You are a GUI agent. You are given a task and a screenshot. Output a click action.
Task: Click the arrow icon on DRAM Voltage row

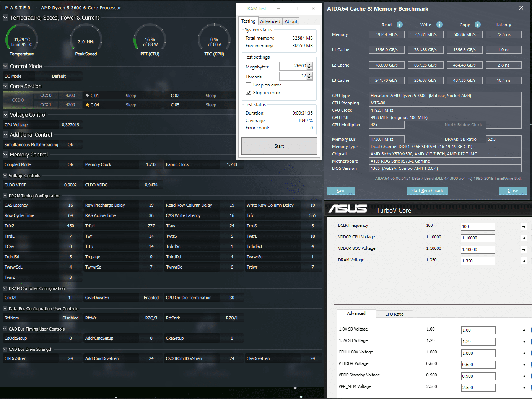tap(524, 261)
